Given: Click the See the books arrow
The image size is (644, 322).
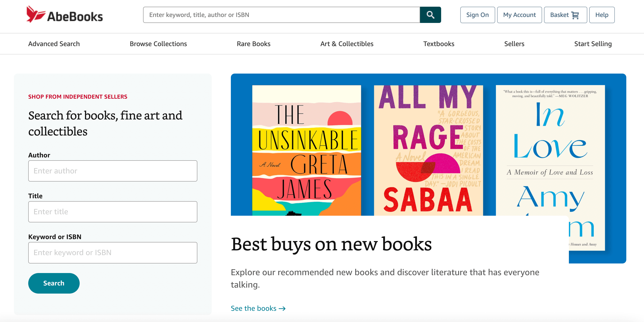Looking at the screenshot, I should click(282, 309).
